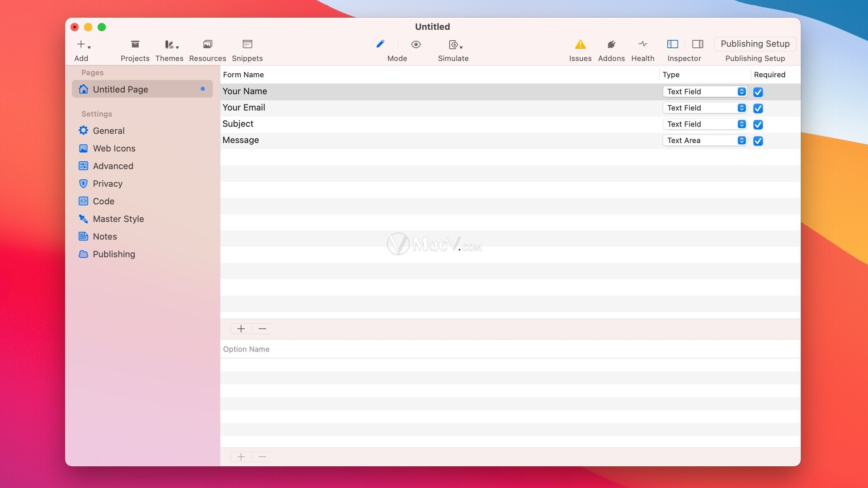Click the Form Name column header
Screen dimensions: 868x488
click(439, 75)
